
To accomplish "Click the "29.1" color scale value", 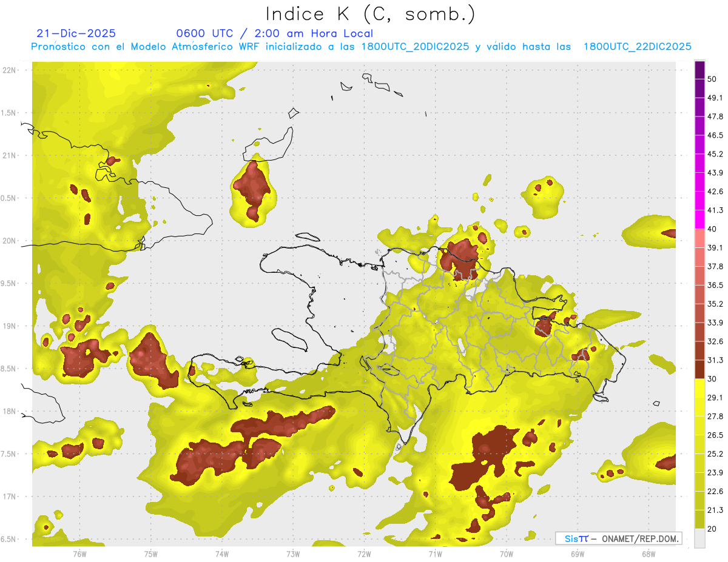I will (715, 398).
